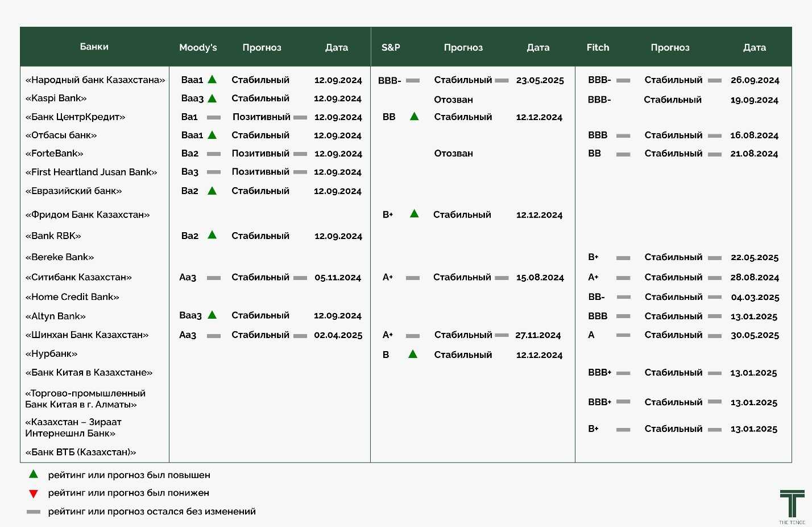
Task: Select «ForteBank» row name
Action: pyautogui.click(x=54, y=153)
